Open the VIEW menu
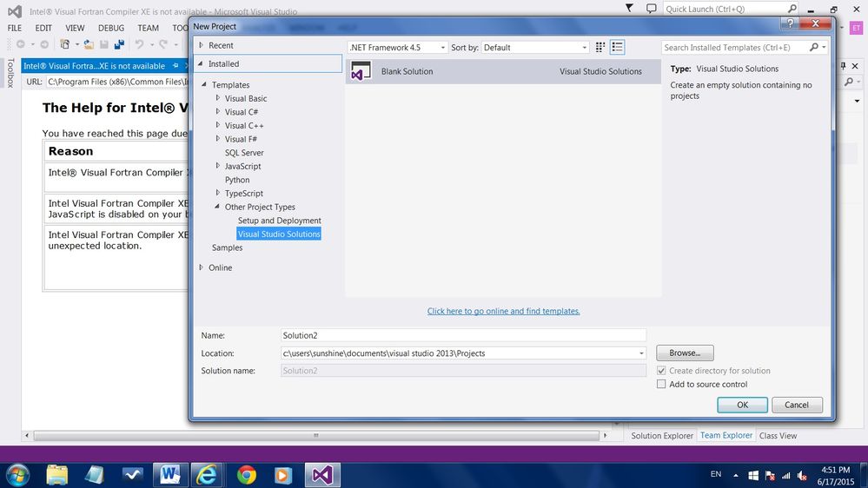 pos(75,28)
